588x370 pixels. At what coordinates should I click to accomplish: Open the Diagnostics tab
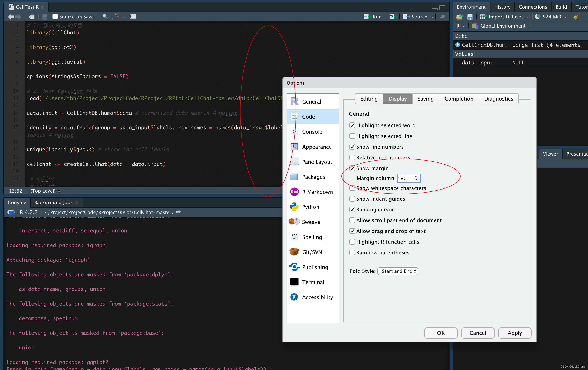tap(498, 99)
